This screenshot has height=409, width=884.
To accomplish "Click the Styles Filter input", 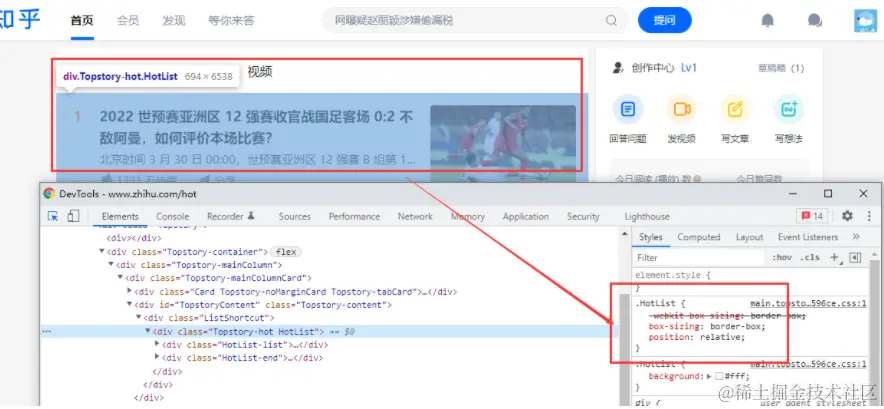I will pyautogui.click(x=699, y=257).
